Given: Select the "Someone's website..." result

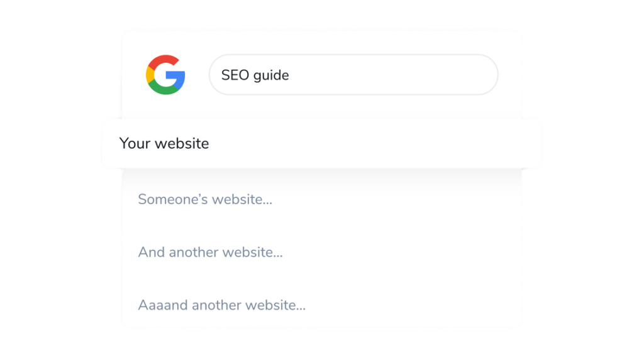Looking at the screenshot, I should coord(205,200).
